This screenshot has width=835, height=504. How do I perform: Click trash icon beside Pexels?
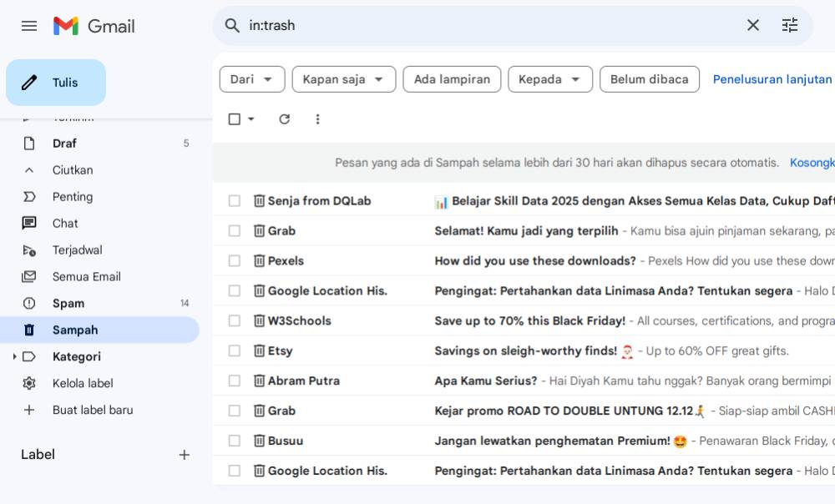(260, 261)
